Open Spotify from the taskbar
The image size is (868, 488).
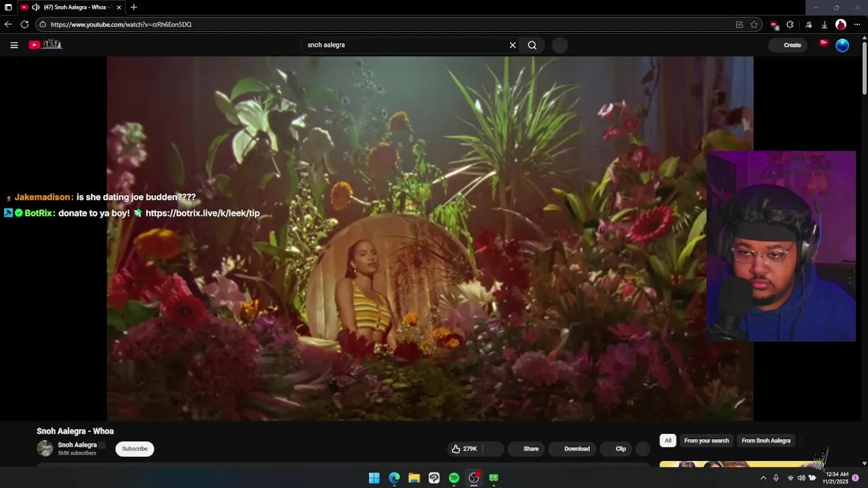click(454, 478)
